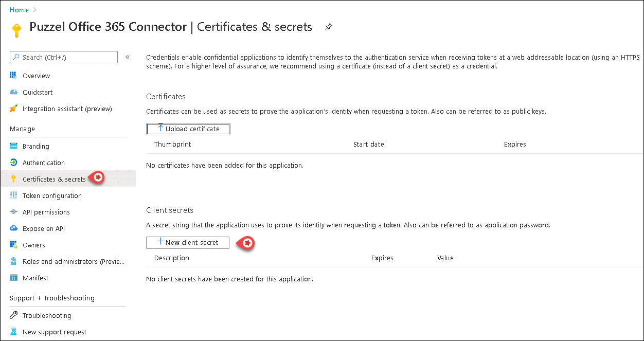Viewport: 644px width, 341px height.
Task: Open Certificates & secrets menu item
Action: coord(54,179)
